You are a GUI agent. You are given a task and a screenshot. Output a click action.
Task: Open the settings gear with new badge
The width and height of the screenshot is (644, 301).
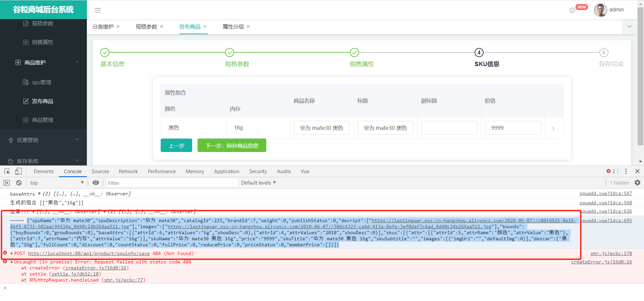click(572, 10)
